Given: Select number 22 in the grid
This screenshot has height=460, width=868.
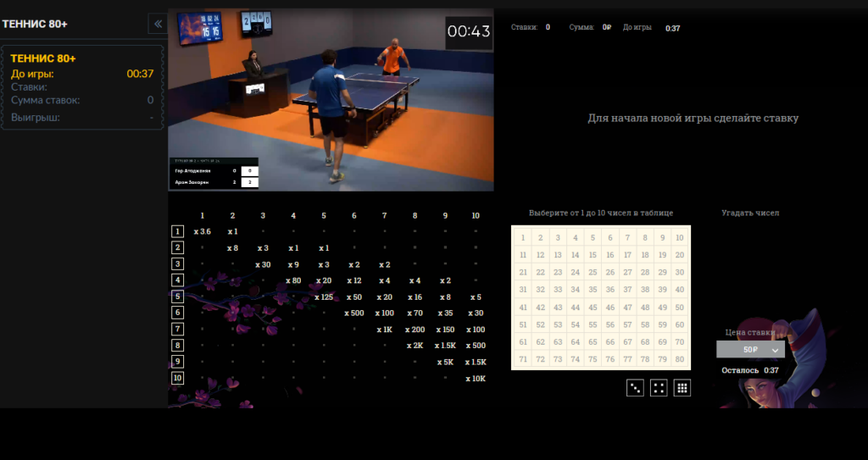Looking at the screenshot, I should point(540,272).
